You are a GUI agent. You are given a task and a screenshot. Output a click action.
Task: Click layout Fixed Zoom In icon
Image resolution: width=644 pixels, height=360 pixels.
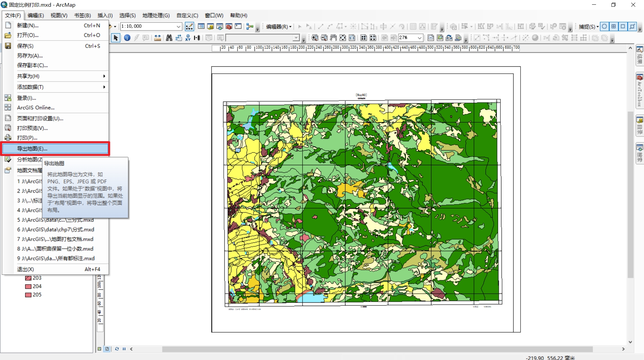click(364, 38)
